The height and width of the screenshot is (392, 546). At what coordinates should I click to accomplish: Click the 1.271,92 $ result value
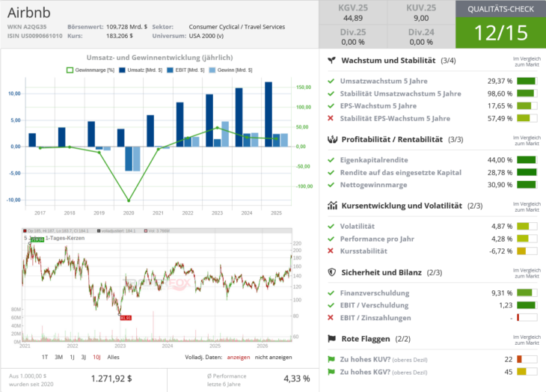tap(111, 379)
